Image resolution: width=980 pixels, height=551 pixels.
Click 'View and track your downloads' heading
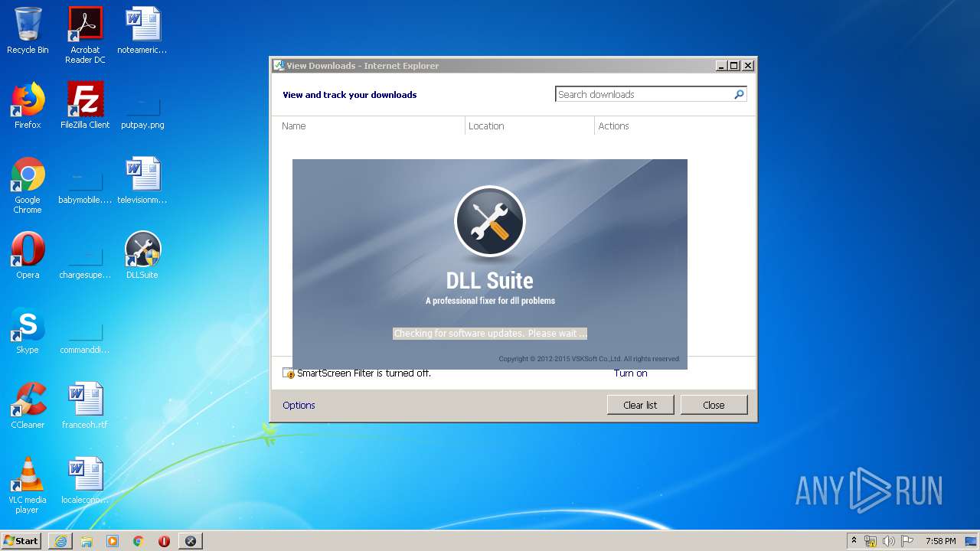click(350, 95)
